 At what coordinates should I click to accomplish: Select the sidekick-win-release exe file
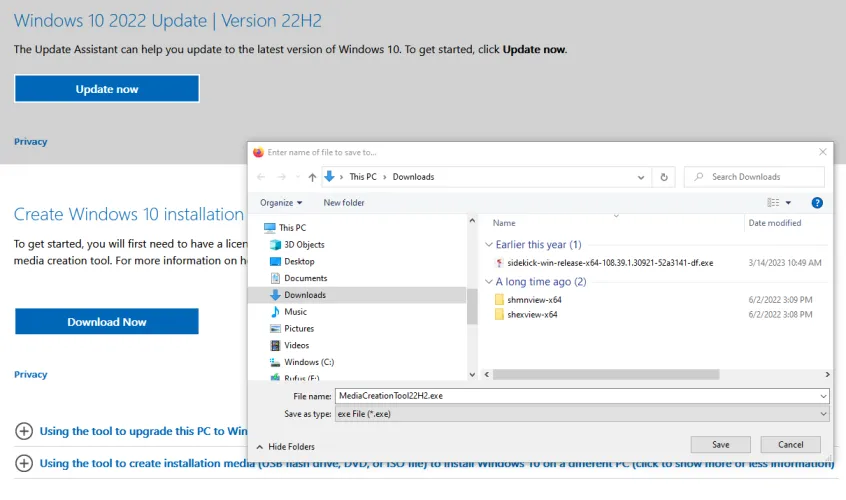pos(610,262)
